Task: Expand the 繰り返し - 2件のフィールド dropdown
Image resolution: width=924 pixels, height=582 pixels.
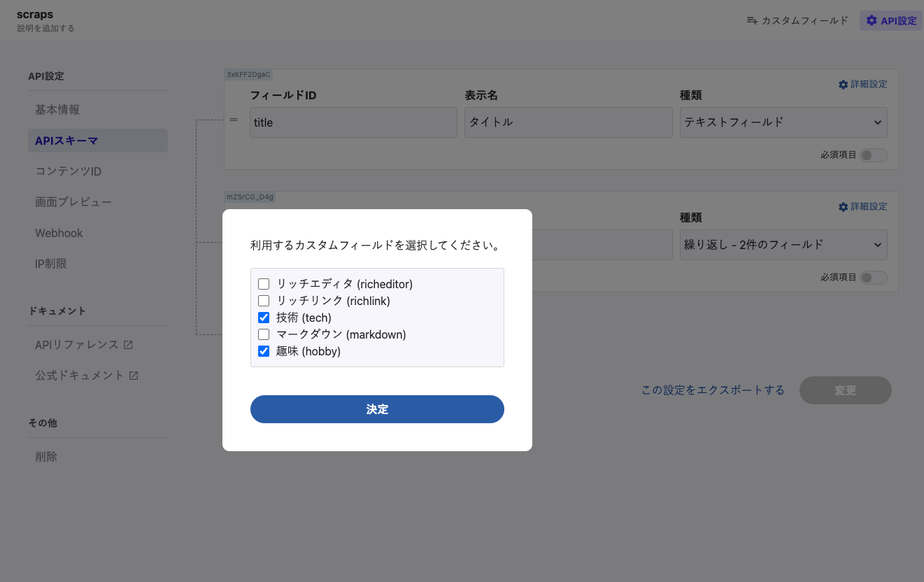Action: (x=783, y=245)
